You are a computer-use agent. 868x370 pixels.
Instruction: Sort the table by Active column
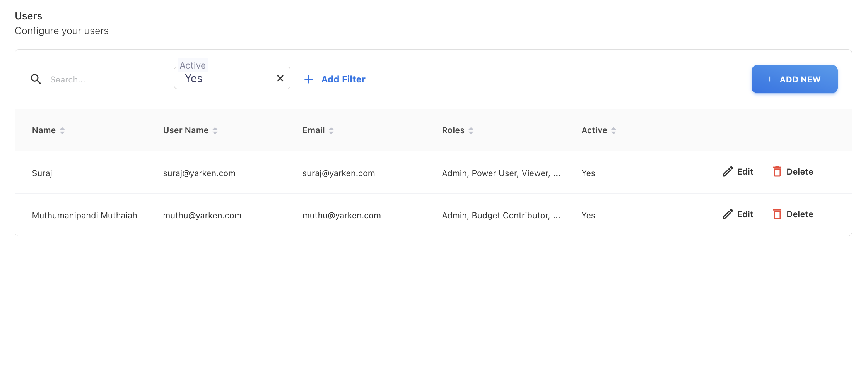(613, 131)
